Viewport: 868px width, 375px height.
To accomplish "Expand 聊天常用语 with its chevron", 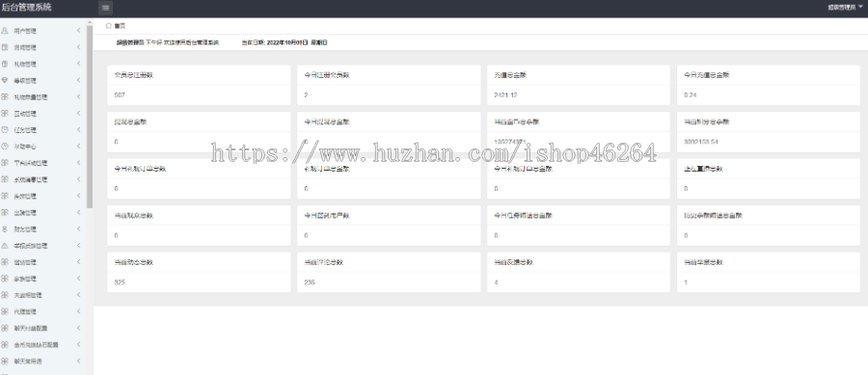I will 79,361.
